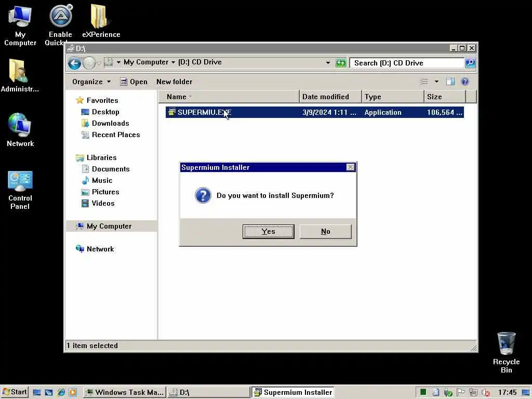Minimize the D:\ Explorer window
This screenshot has width=532, height=399.
coord(453,48)
